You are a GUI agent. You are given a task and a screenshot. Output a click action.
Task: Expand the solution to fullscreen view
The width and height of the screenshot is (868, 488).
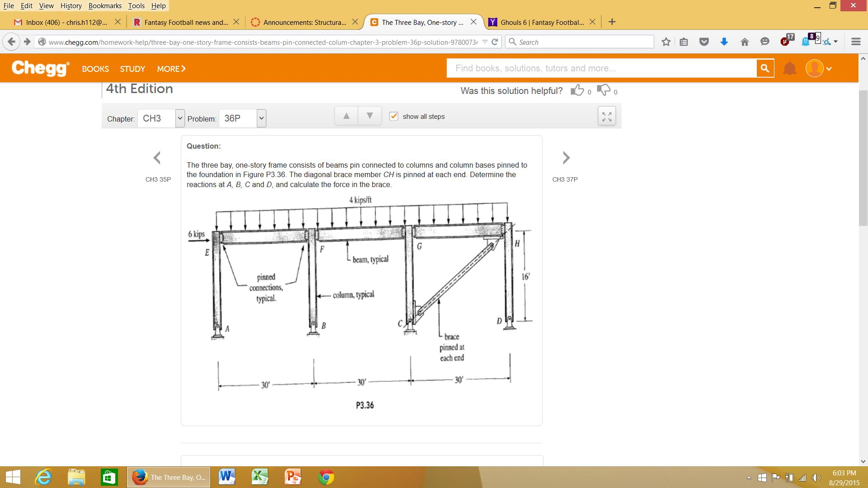607,116
